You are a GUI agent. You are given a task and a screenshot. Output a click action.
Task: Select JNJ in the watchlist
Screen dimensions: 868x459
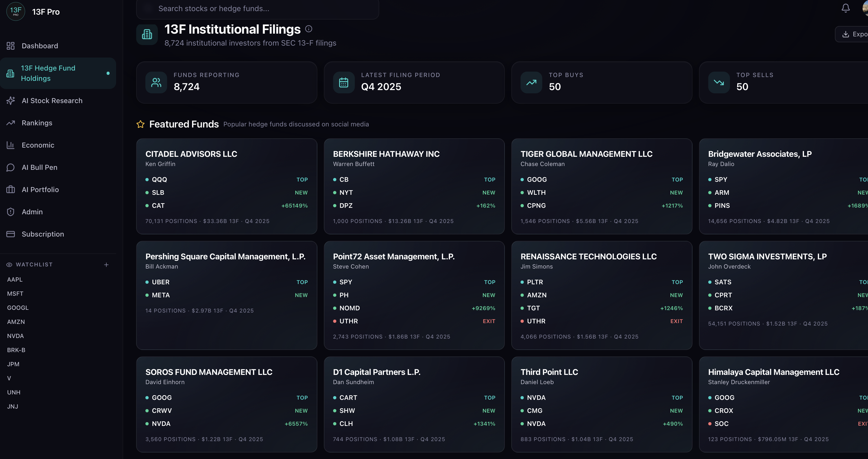click(12, 406)
